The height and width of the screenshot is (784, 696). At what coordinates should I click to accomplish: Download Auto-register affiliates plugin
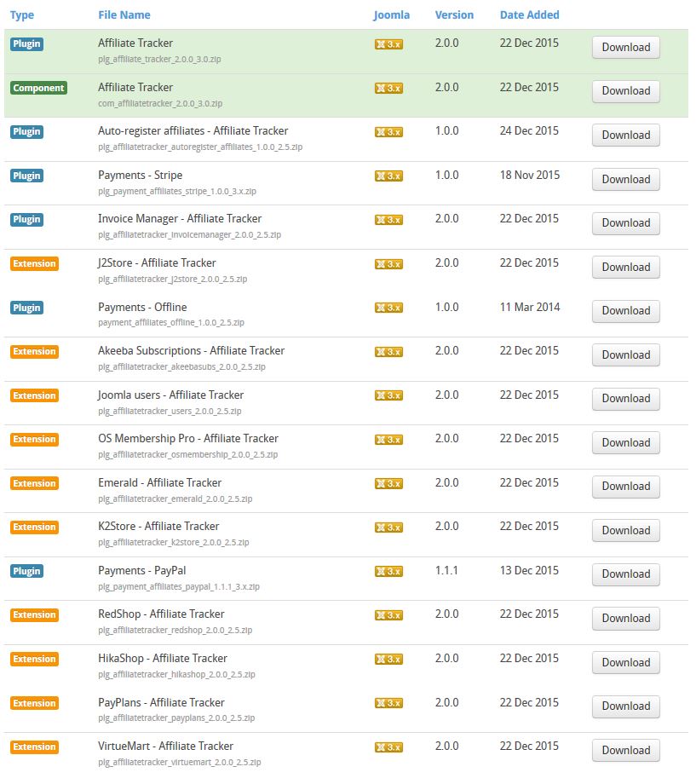(x=625, y=135)
